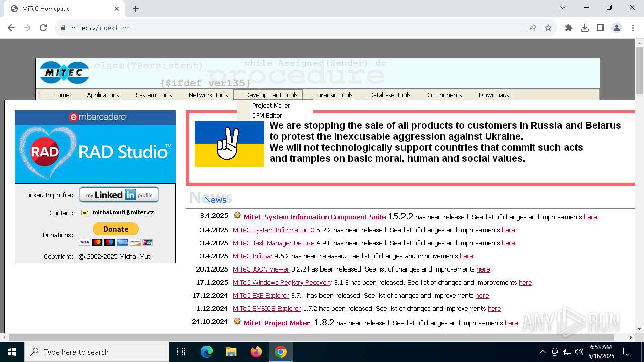
Task: Open MiTeC JSON Viewer link
Action: (x=261, y=269)
